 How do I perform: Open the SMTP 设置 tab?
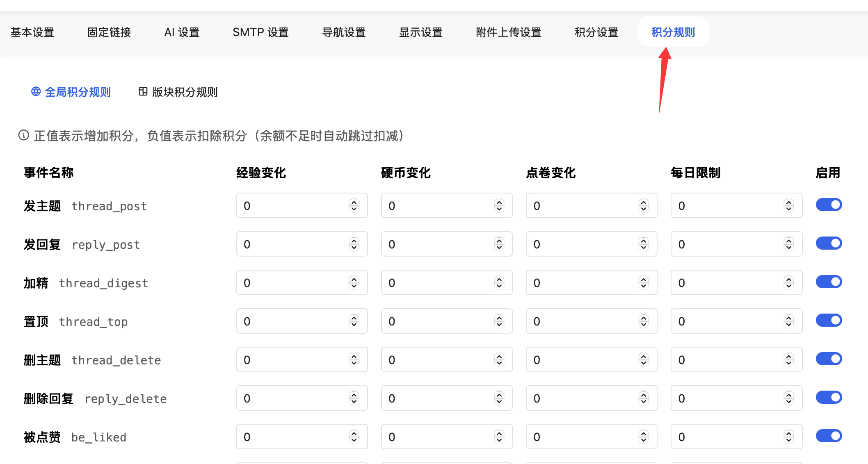(x=261, y=32)
